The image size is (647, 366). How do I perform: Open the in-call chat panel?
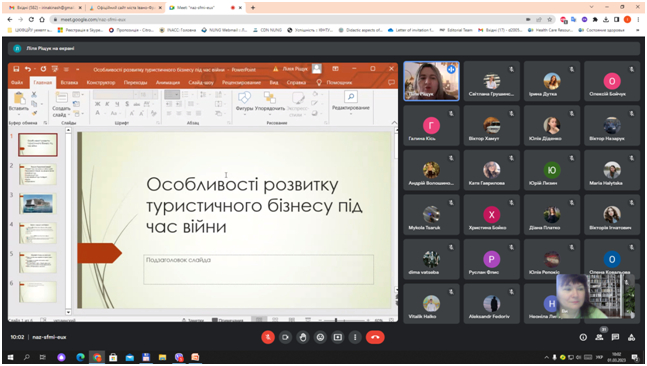tap(615, 337)
